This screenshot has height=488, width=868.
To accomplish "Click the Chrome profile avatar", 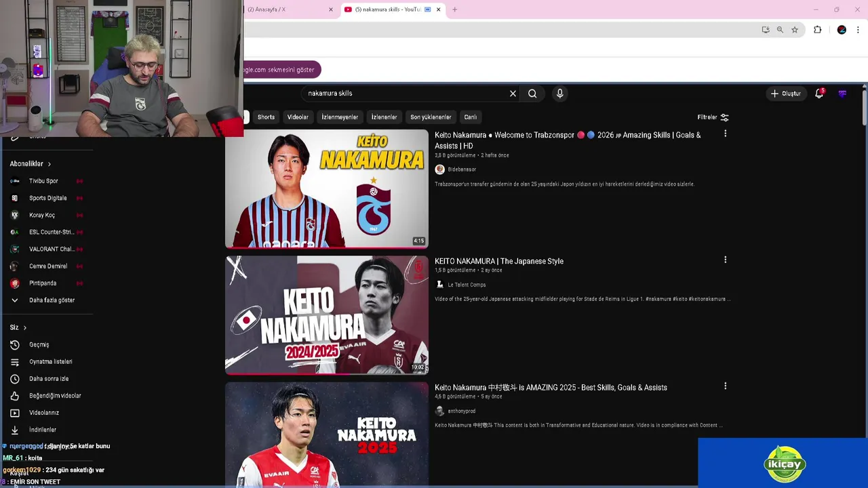I will point(842,30).
